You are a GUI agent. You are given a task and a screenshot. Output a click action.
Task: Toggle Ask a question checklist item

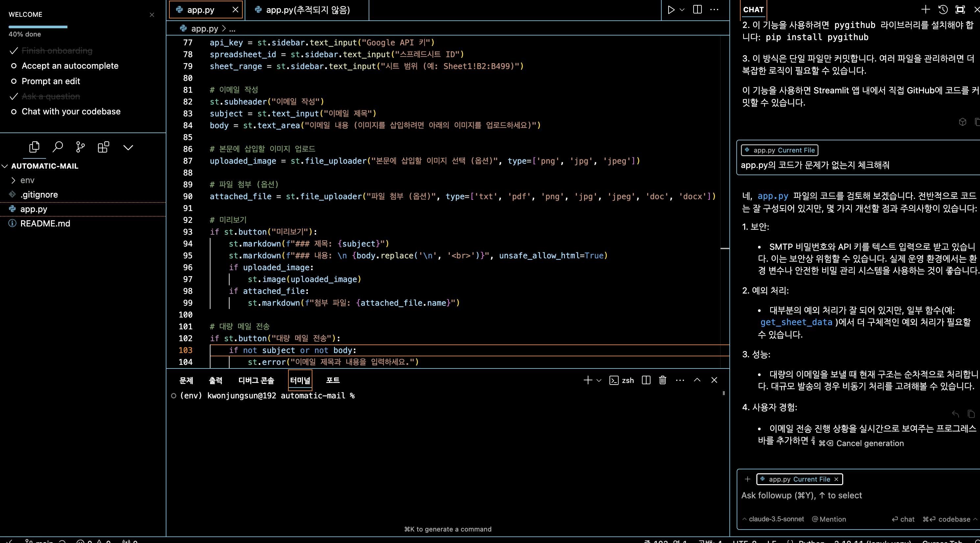point(45,96)
